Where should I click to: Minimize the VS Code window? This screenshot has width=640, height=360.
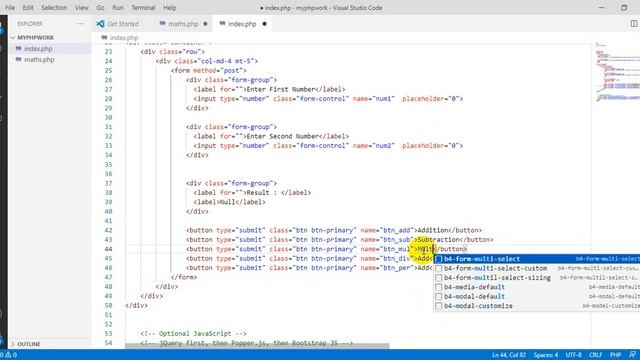click(601, 8)
